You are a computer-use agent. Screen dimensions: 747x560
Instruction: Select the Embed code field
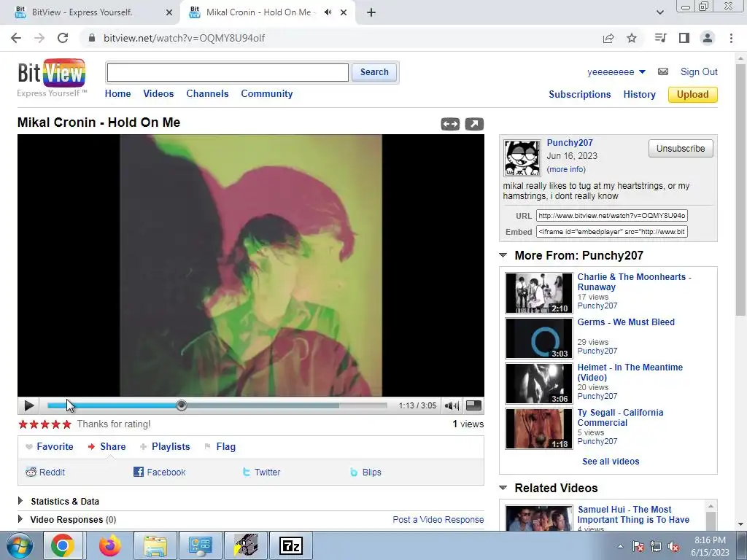pos(612,232)
